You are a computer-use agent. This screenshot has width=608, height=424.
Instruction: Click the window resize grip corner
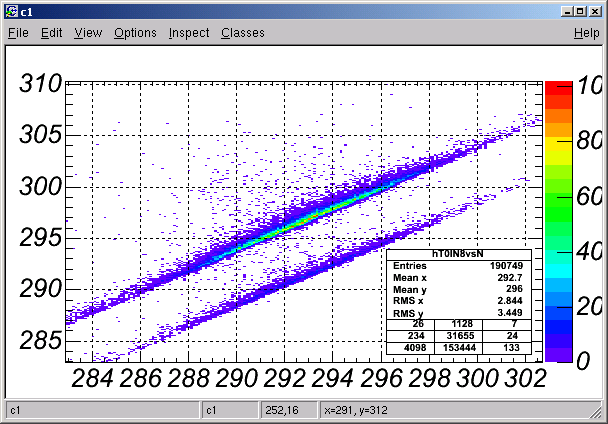(596, 412)
